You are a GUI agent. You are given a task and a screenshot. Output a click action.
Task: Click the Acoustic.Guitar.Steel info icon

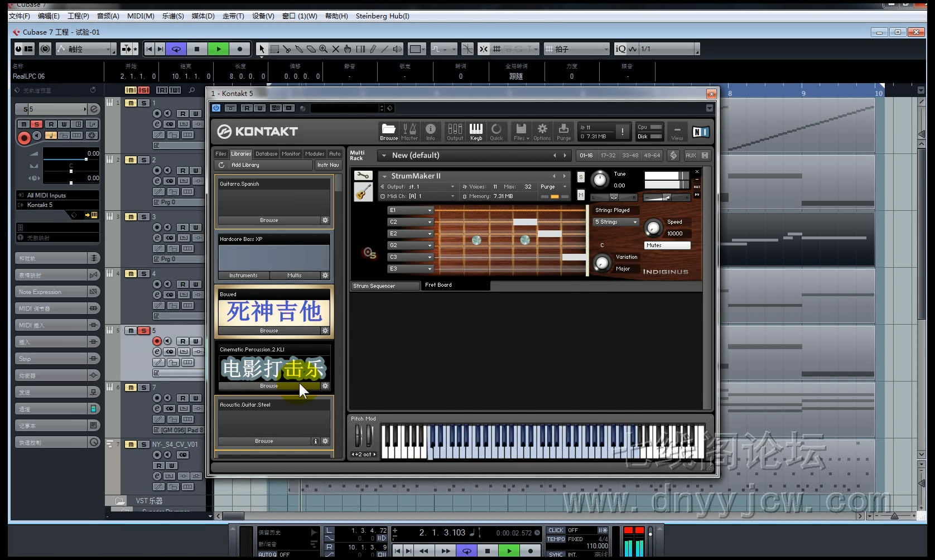pyautogui.click(x=316, y=441)
